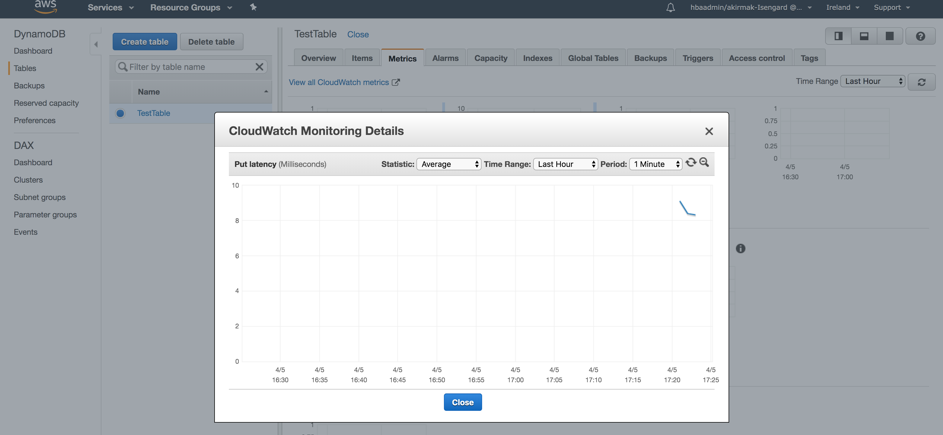The image size is (943, 435).
Task: Open Events in the sidebar
Action: 26,232
